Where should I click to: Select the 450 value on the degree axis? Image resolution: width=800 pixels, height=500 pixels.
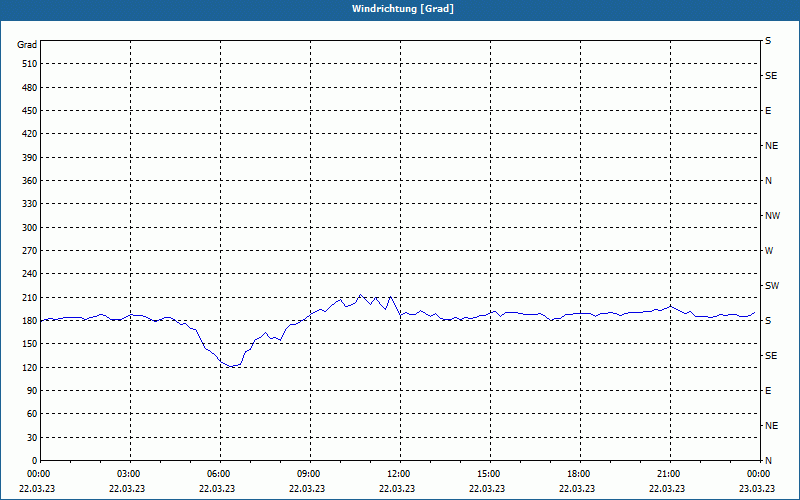point(29,111)
